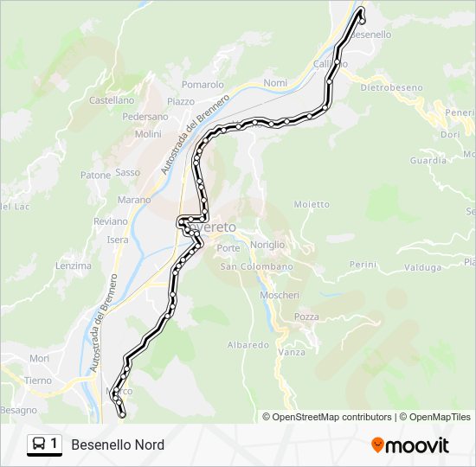The image size is (476, 467).
Task: Click the Isera town label
Action: (x=118, y=240)
